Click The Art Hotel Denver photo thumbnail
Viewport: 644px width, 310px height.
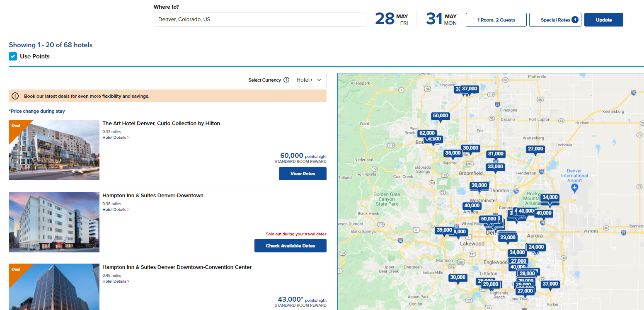[x=54, y=150]
